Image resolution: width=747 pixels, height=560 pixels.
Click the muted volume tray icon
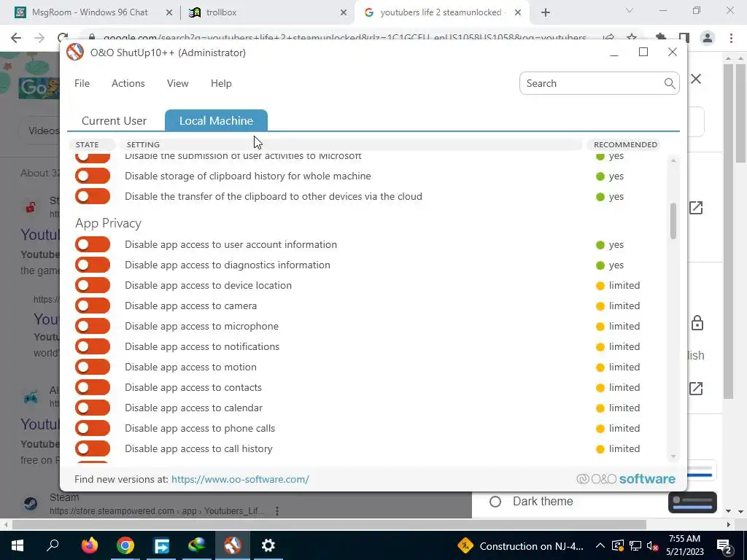pos(652,545)
